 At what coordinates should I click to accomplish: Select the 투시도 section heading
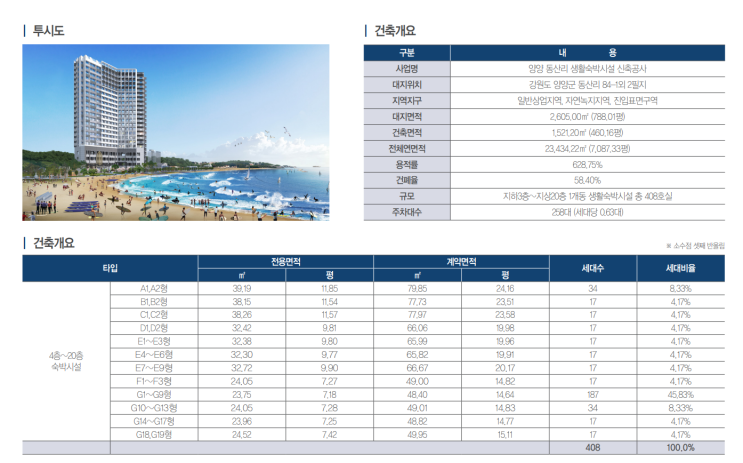coord(48,31)
